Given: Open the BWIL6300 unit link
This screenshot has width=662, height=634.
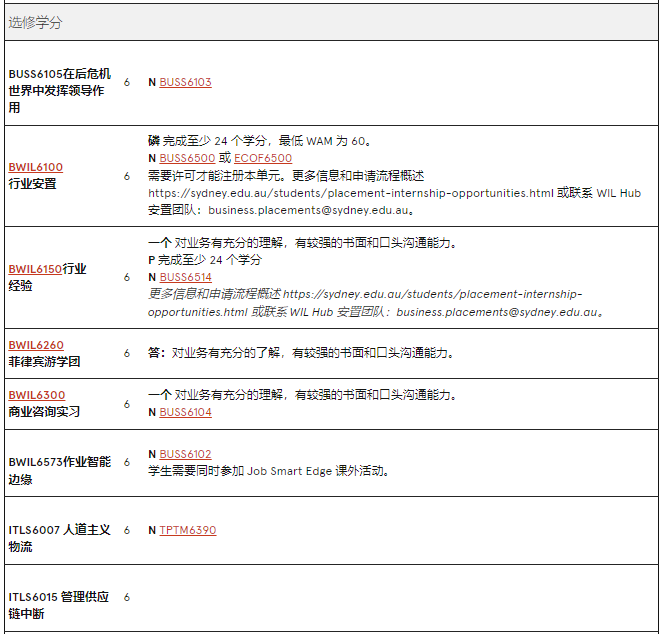Looking at the screenshot, I should (37, 395).
